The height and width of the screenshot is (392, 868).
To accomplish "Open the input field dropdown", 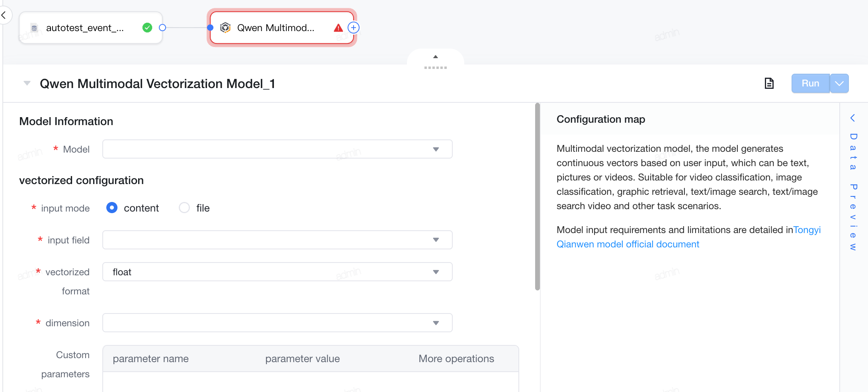I will tap(277, 240).
